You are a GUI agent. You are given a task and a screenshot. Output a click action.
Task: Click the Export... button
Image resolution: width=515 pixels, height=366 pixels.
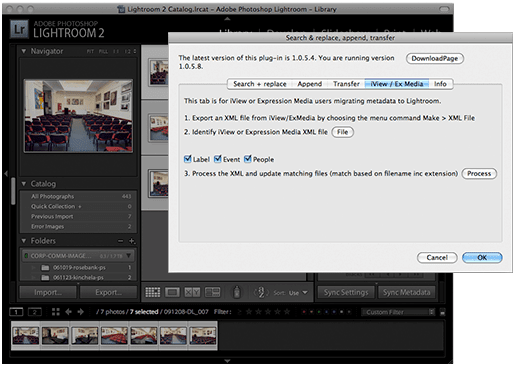tap(108, 292)
